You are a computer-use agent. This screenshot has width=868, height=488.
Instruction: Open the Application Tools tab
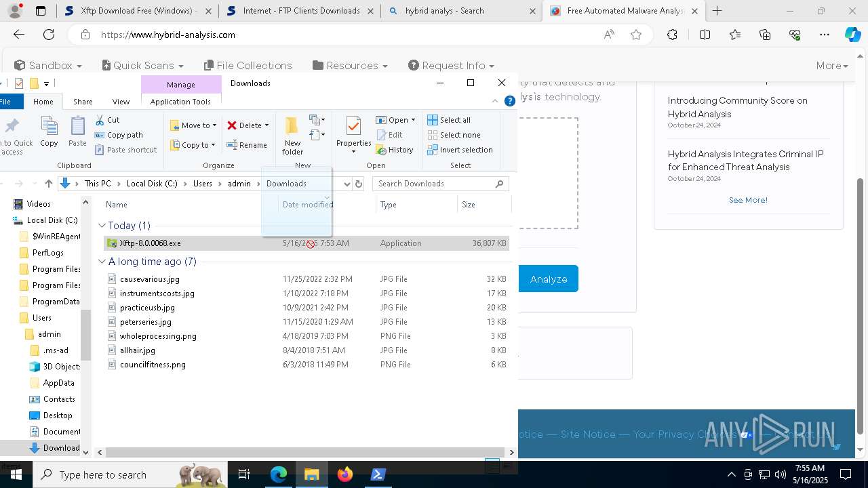pos(180,102)
